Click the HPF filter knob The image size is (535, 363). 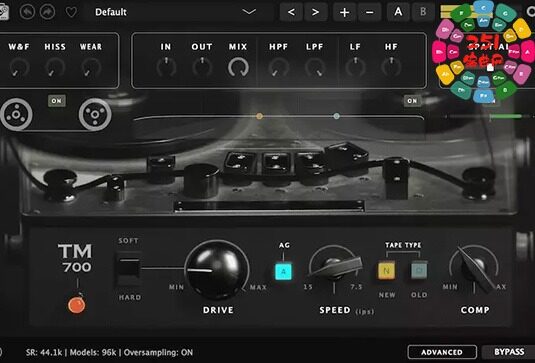coord(278,67)
